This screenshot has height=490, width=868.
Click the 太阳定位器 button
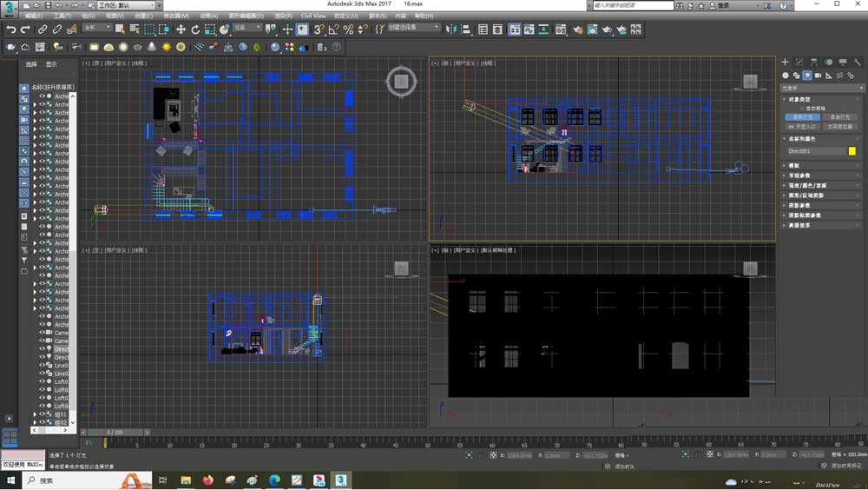click(842, 126)
